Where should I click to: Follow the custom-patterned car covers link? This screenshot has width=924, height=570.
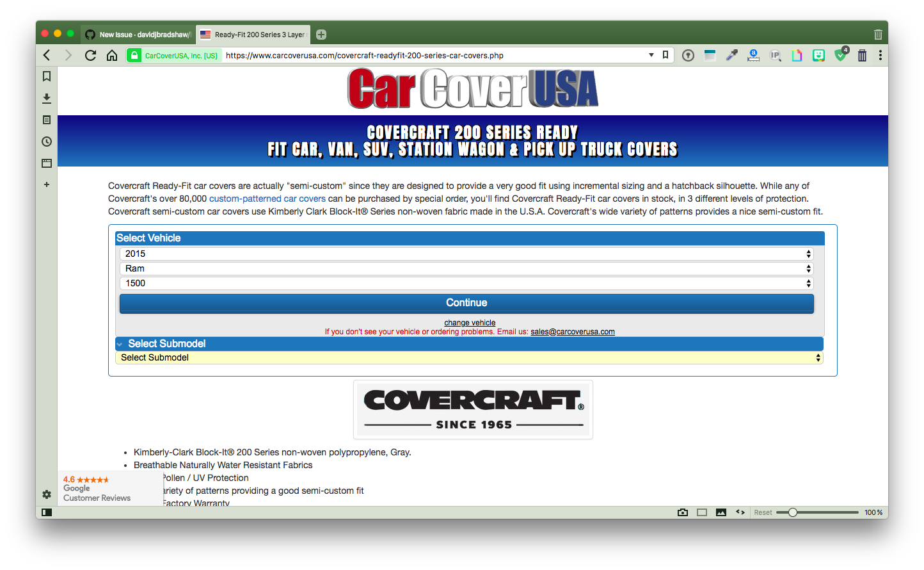[x=267, y=199]
